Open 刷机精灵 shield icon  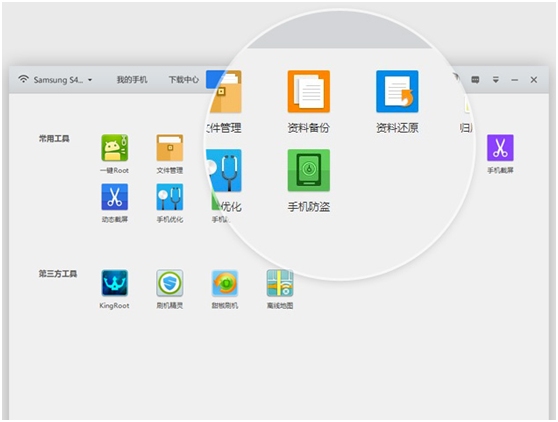pyautogui.click(x=170, y=283)
